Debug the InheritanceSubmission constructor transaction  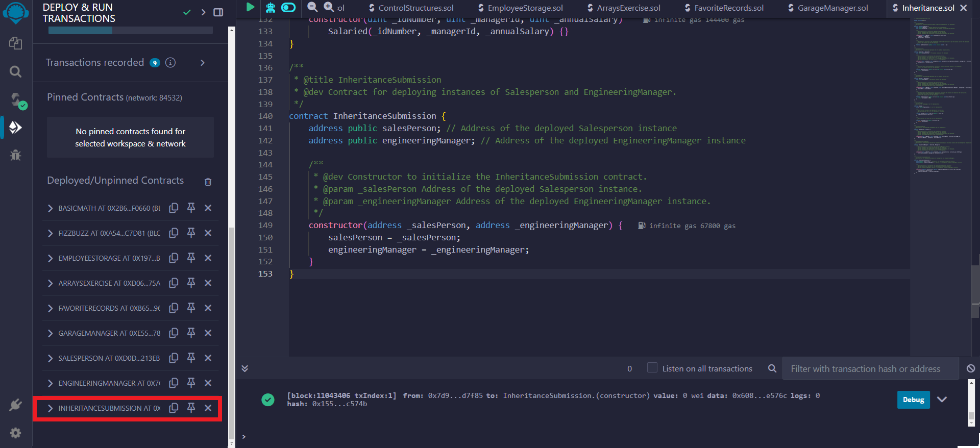[x=913, y=400]
